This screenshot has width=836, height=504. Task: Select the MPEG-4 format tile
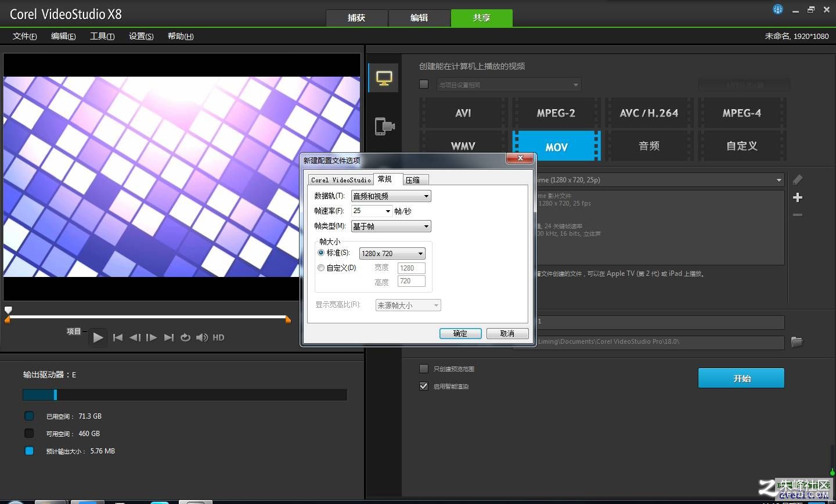(x=742, y=113)
